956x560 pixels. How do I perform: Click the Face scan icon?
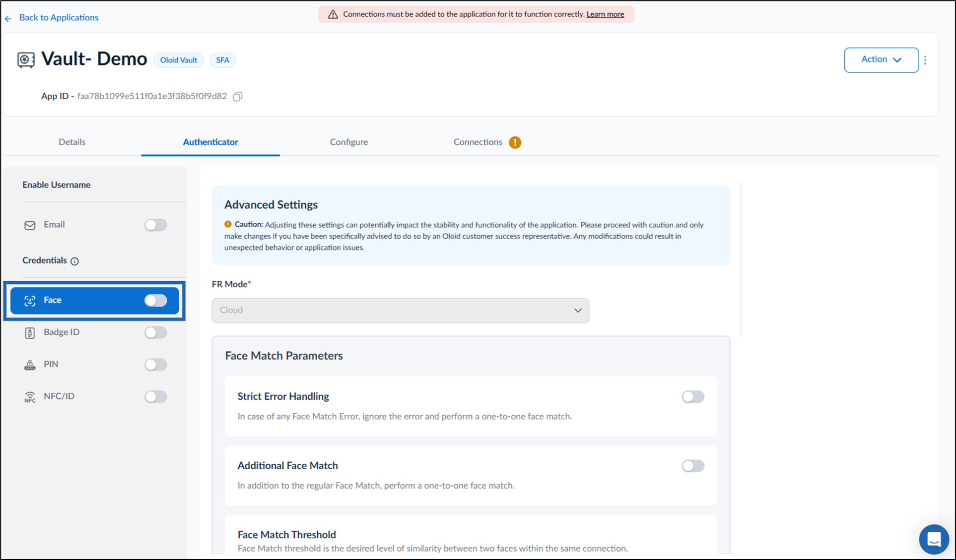point(30,301)
